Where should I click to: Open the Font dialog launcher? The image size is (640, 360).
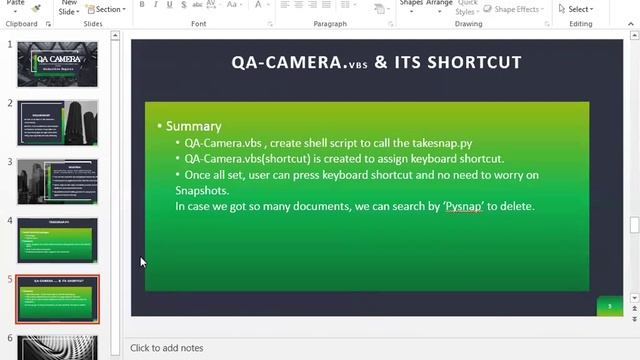[x=270, y=24]
